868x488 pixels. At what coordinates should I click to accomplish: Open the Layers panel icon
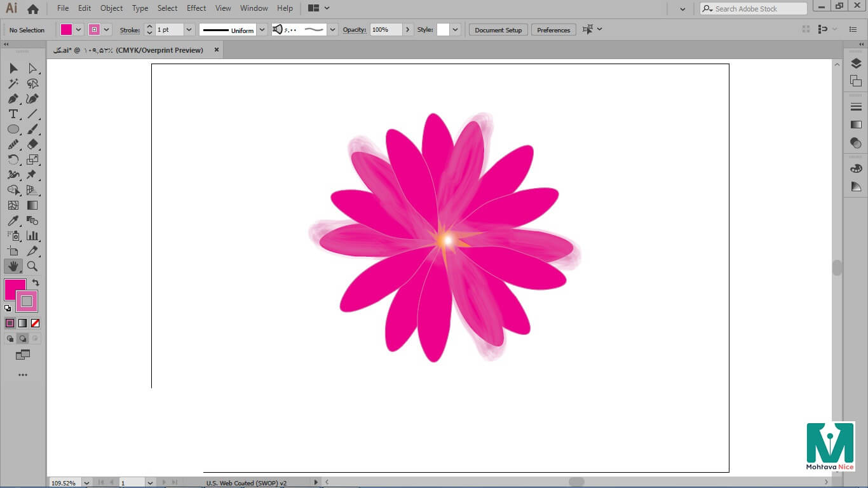pos(856,64)
